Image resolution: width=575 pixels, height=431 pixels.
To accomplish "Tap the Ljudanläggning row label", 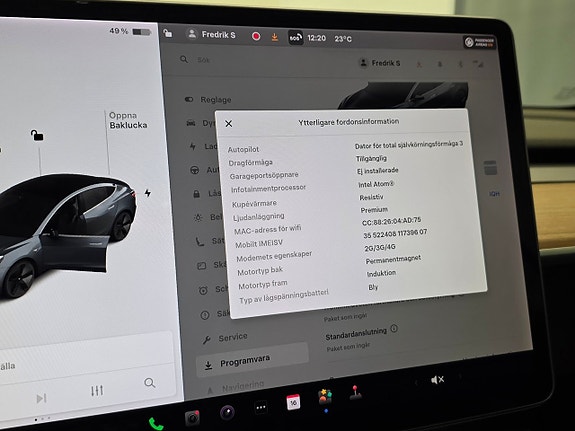I will [x=259, y=217].
